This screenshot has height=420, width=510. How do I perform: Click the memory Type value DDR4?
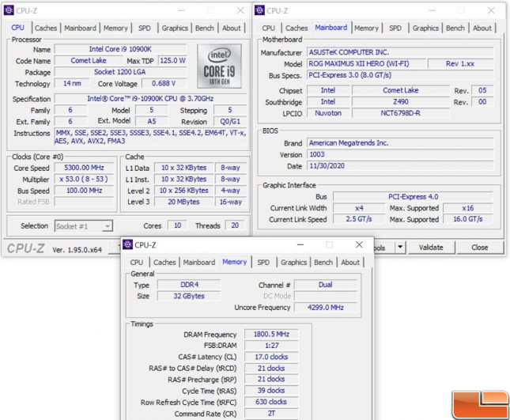[189, 285]
